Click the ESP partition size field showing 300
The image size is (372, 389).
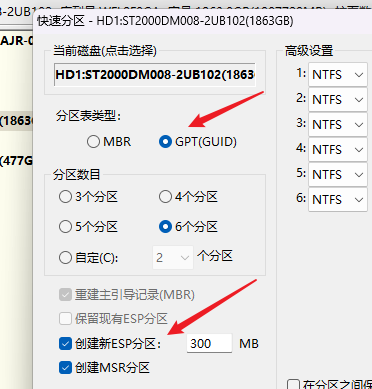(x=209, y=343)
